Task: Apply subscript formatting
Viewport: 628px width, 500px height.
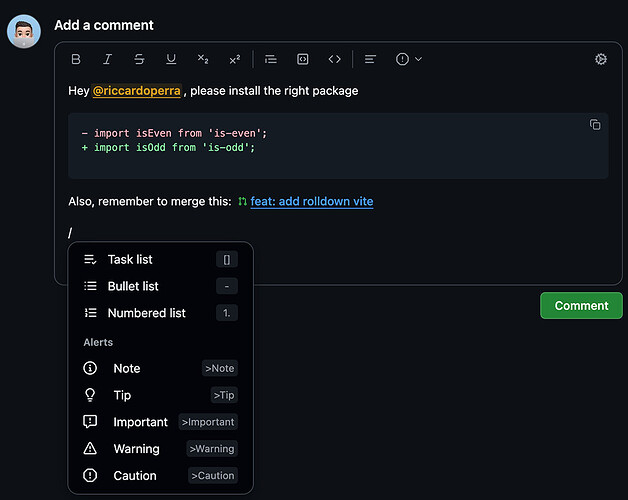Action: 203,59
